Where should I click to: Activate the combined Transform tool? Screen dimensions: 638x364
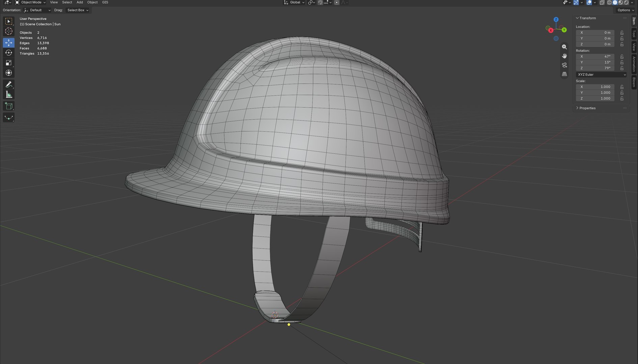pos(9,73)
